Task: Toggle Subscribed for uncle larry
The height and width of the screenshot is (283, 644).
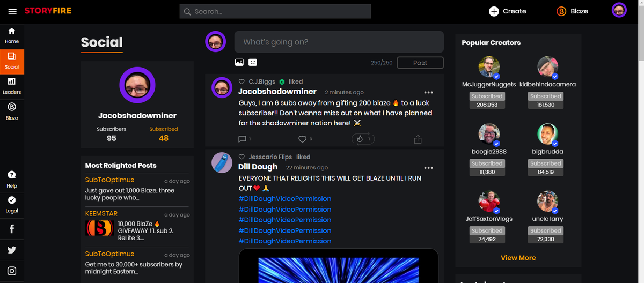Action: click(x=545, y=230)
